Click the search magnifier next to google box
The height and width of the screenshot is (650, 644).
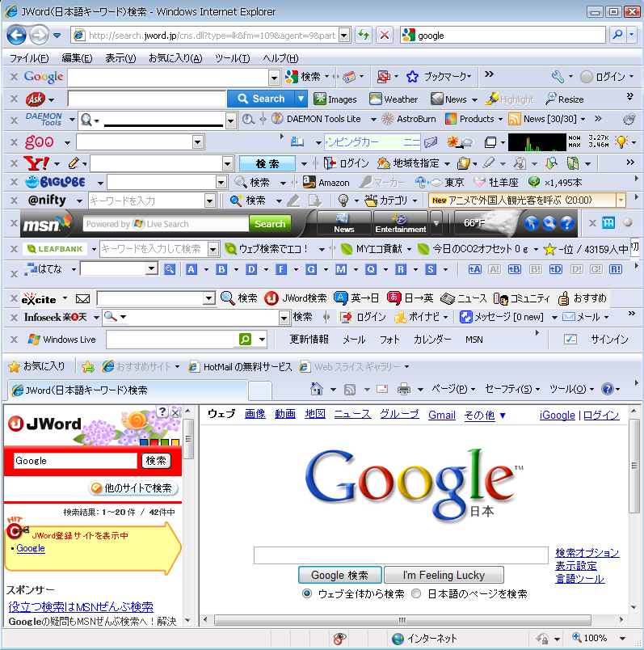617,36
